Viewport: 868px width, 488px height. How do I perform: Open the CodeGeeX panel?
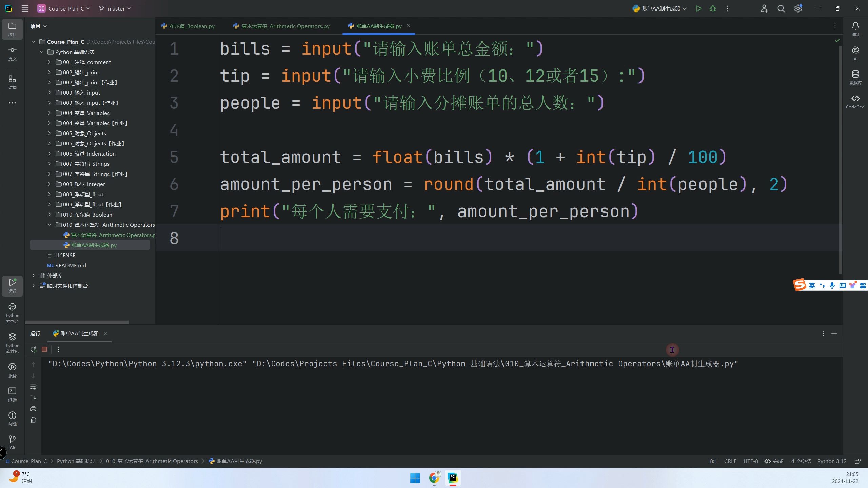[x=855, y=102]
